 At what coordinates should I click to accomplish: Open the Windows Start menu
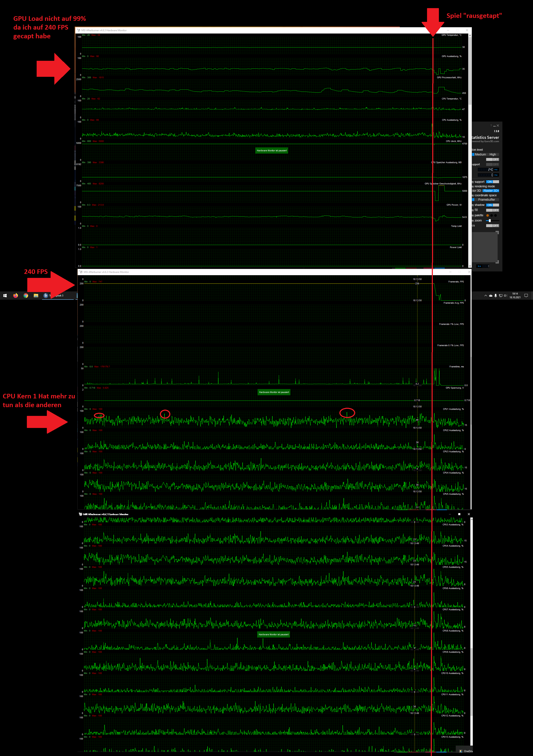click(x=5, y=295)
